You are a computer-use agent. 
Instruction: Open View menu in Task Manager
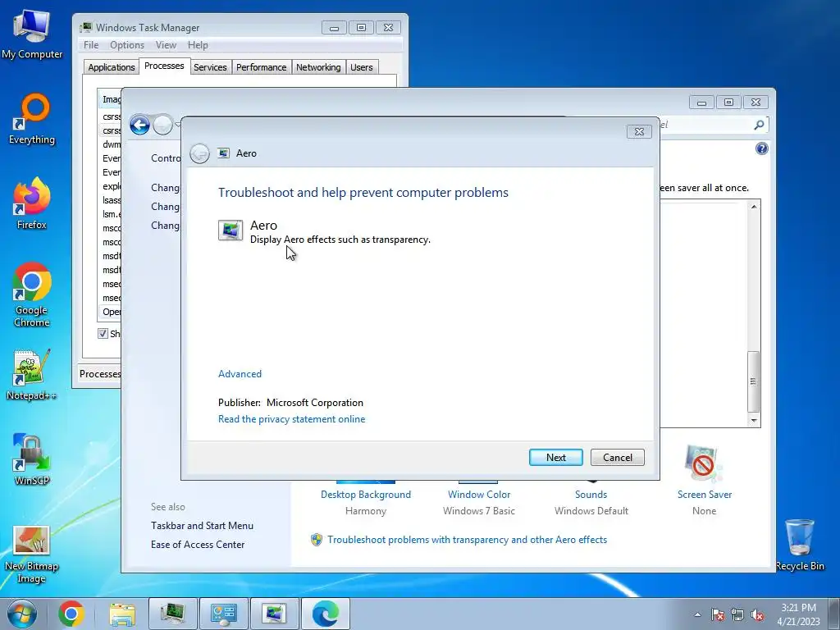pos(166,45)
